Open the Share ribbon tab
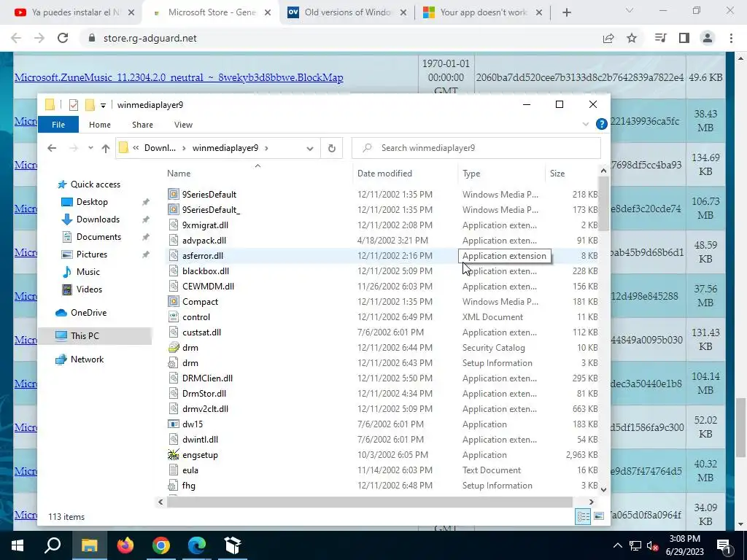 pyautogui.click(x=142, y=124)
